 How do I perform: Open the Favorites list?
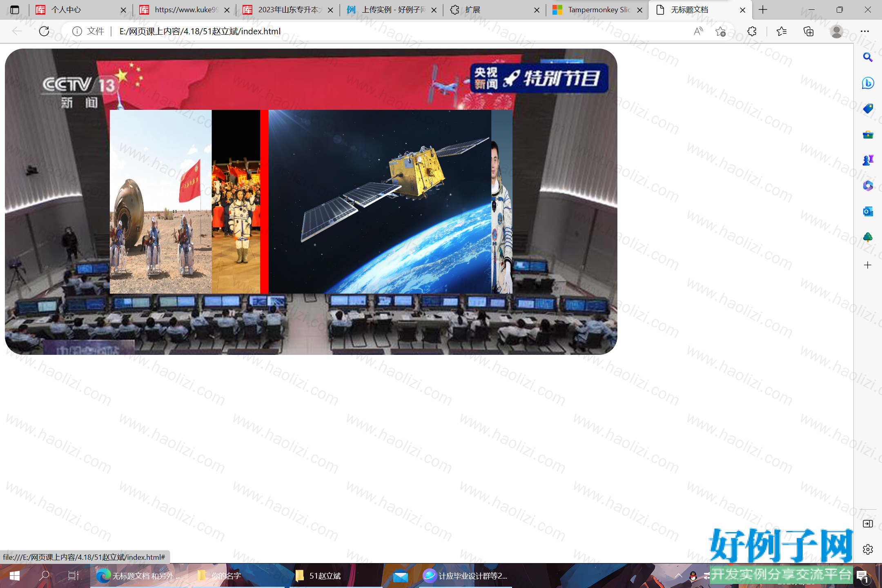(x=782, y=31)
